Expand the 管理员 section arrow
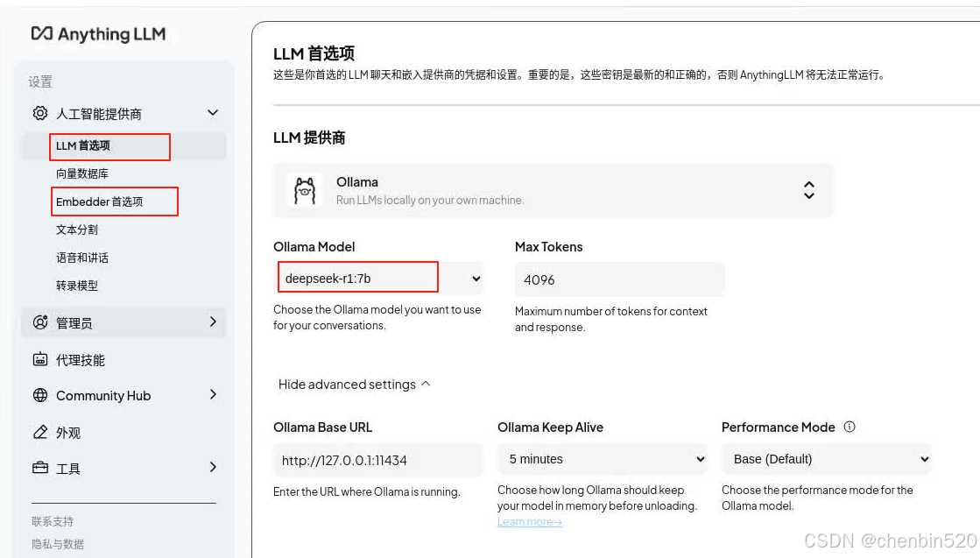The width and height of the screenshot is (980, 558). (x=213, y=321)
